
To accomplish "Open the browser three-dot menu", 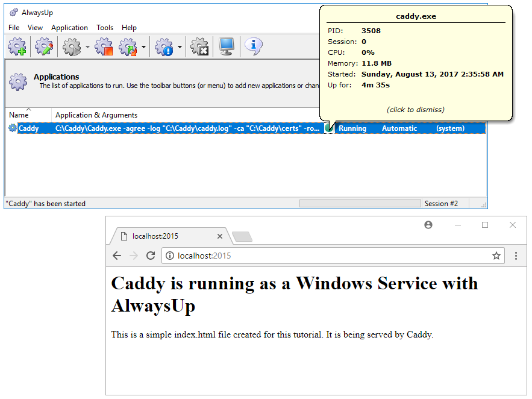I will click(x=516, y=256).
